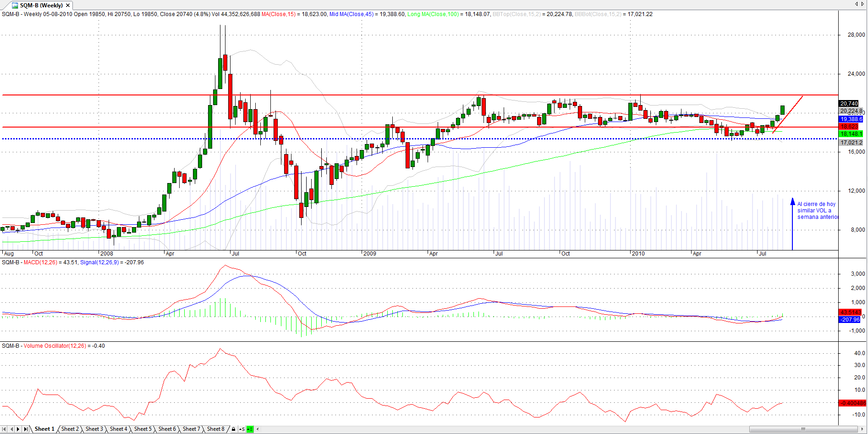Switch to Sheet 2
868x434 pixels.
[70, 429]
